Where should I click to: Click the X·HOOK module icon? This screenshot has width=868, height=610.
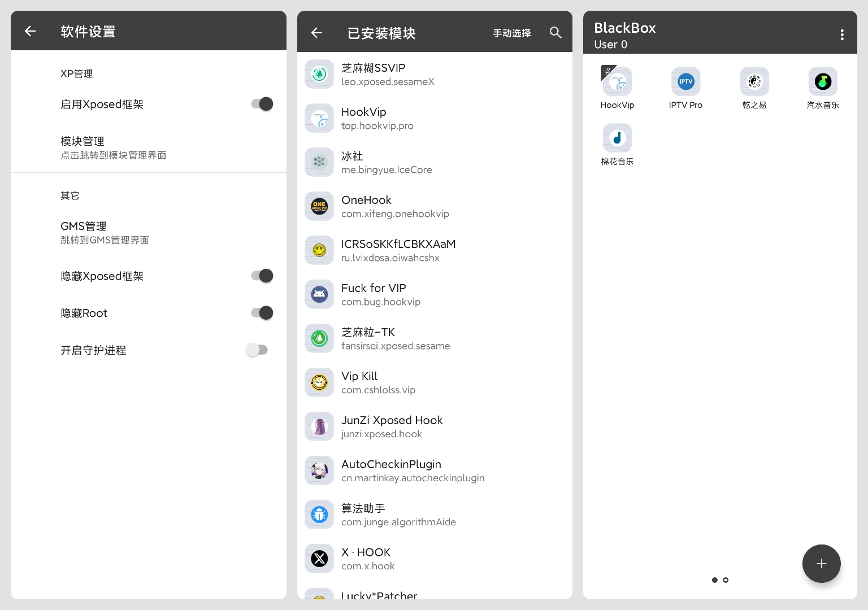(x=319, y=558)
